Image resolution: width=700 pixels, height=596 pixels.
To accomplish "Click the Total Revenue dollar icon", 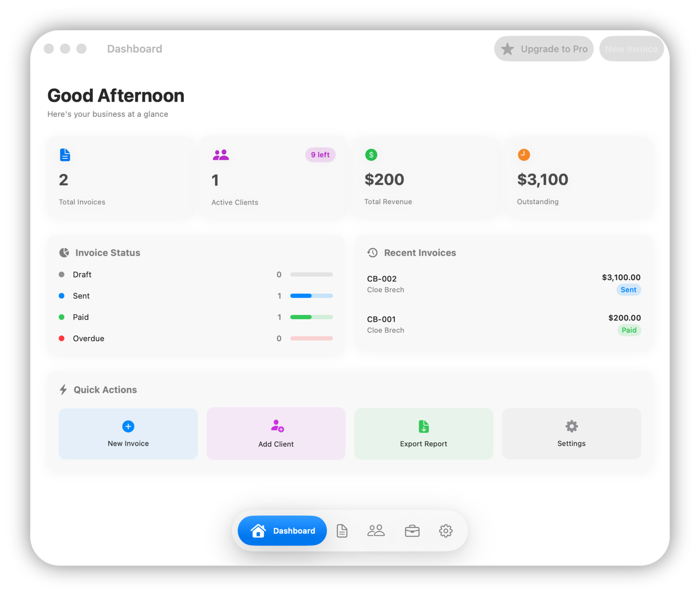I will pos(371,154).
